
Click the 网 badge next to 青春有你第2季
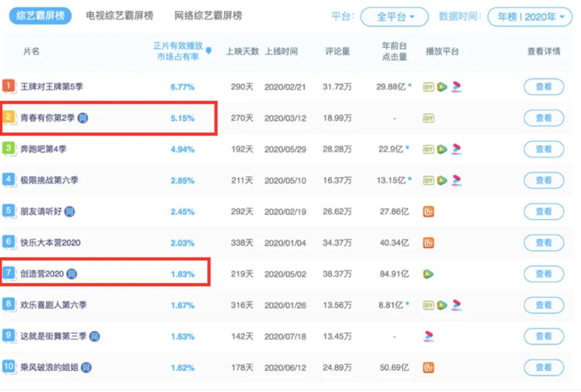(x=82, y=118)
